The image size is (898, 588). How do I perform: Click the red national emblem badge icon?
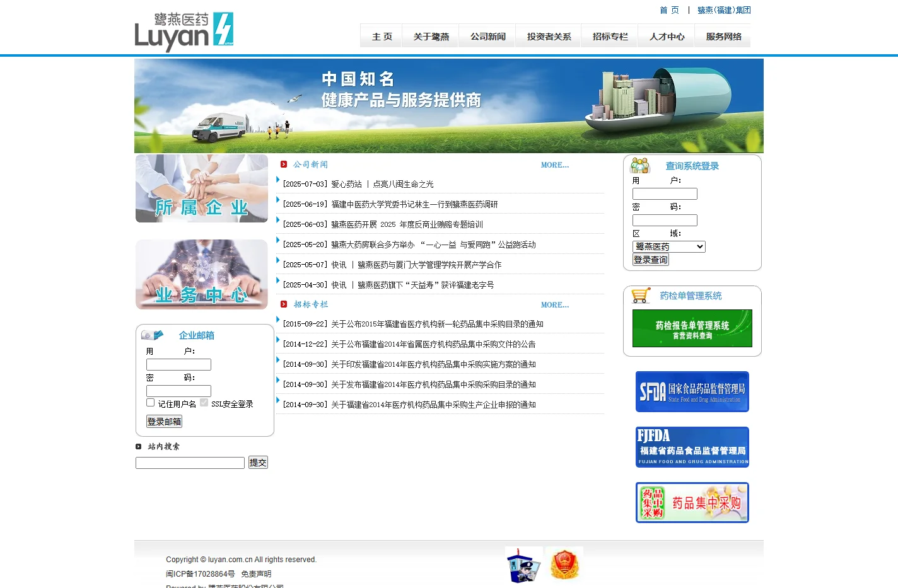click(x=564, y=564)
